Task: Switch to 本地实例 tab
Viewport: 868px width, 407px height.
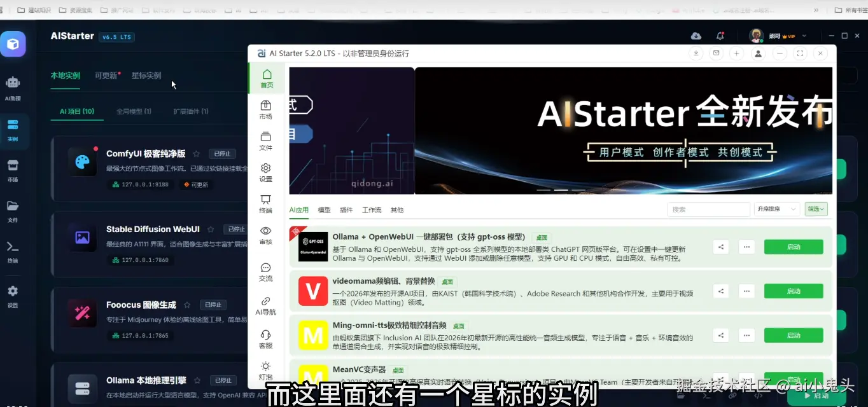Action: pos(66,76)
